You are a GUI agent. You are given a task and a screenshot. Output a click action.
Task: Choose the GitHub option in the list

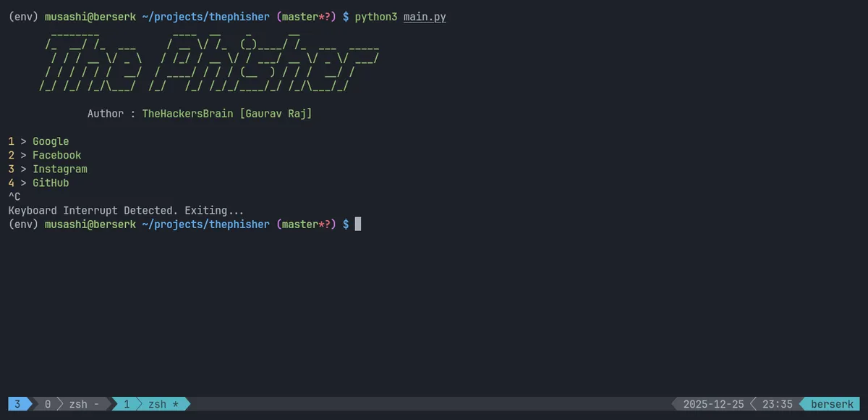click(51, 183)
